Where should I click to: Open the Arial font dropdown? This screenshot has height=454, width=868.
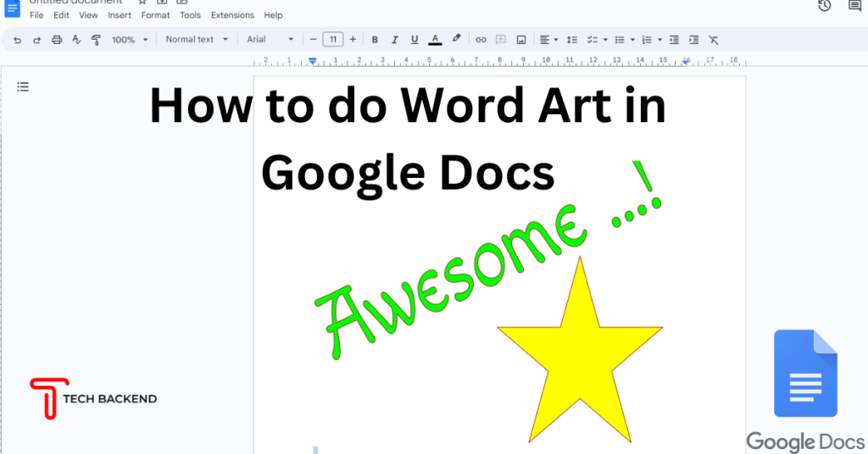270,39
